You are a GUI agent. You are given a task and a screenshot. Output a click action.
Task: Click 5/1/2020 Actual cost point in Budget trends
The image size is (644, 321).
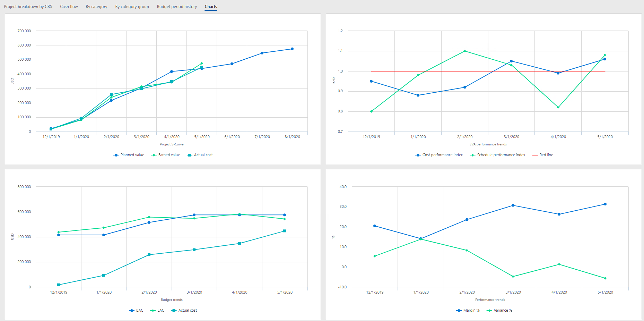(x=285, y=231)
